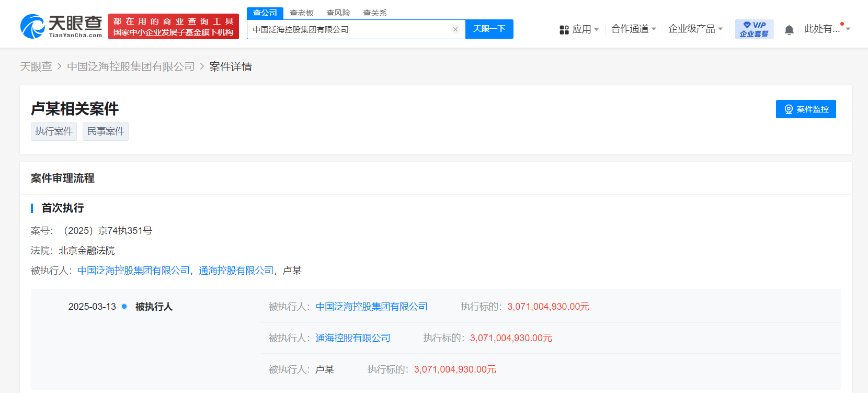Click the 案件监控 button
868x393 pixels.
coord(806,109)
